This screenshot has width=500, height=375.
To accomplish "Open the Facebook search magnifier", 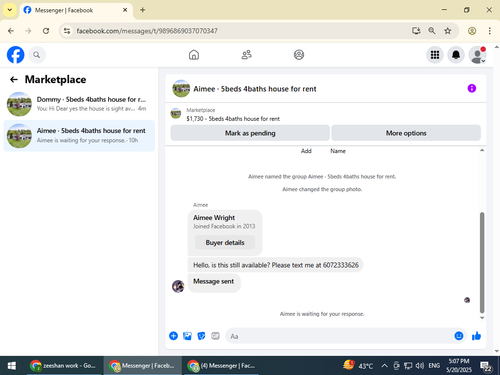I will point(37,55).
